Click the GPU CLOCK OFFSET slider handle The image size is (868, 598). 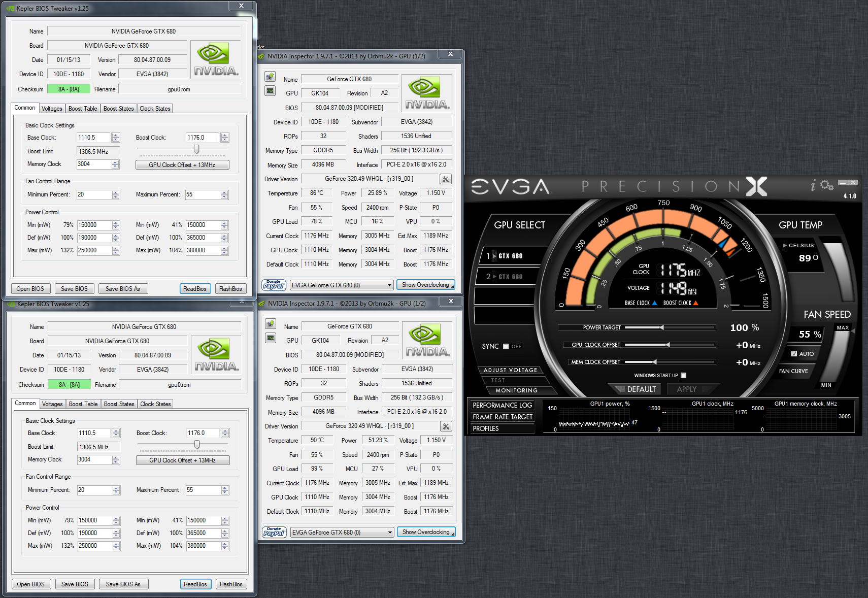click(667, 345)
